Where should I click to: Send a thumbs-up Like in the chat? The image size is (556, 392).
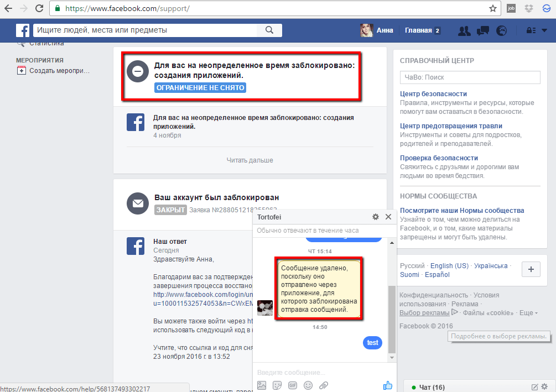tap(388, 385)
